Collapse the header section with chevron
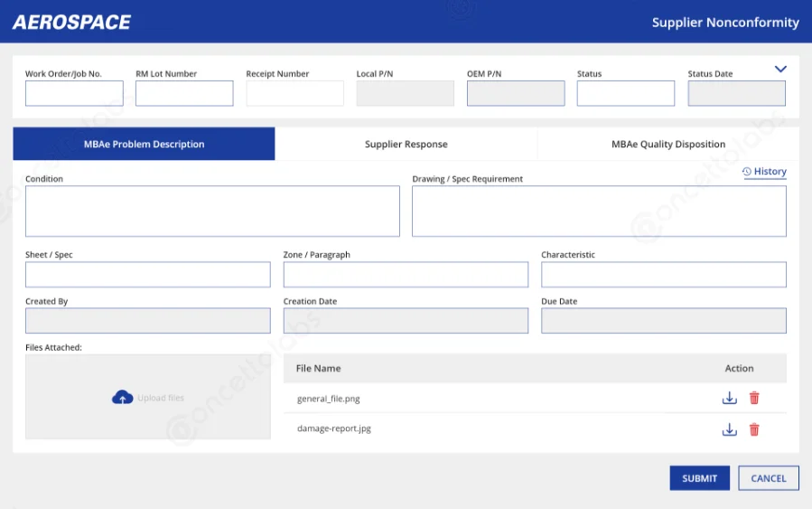The image size is (812, 509). pyautogui.click(x=780, y=69)
